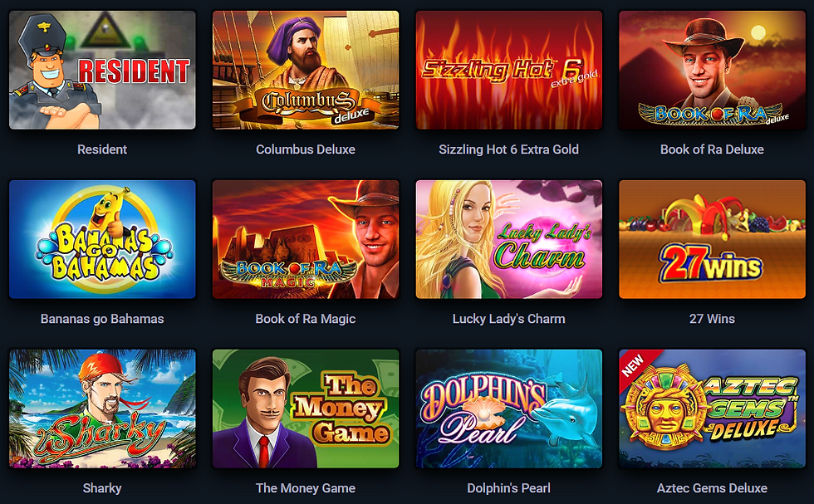Screen dimensions: 814x504
Task: Open the Sharky game thumbnail
Action: point(102,409)
